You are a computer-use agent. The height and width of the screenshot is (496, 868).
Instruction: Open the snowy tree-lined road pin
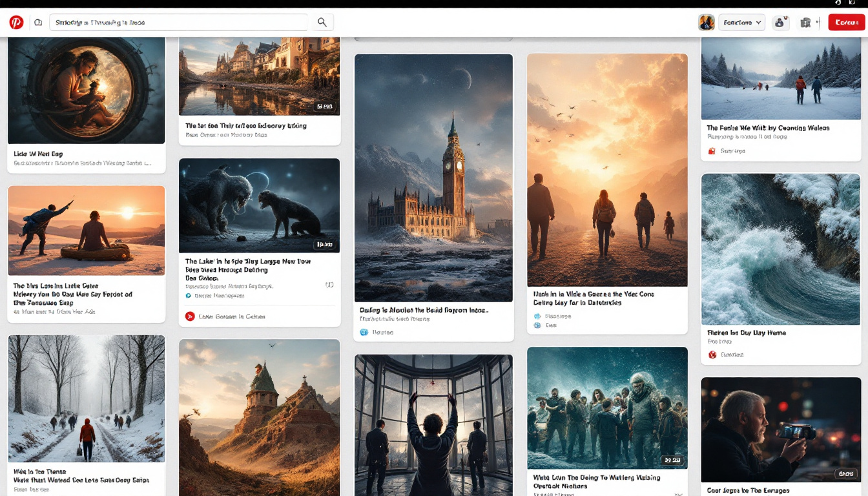87,398
